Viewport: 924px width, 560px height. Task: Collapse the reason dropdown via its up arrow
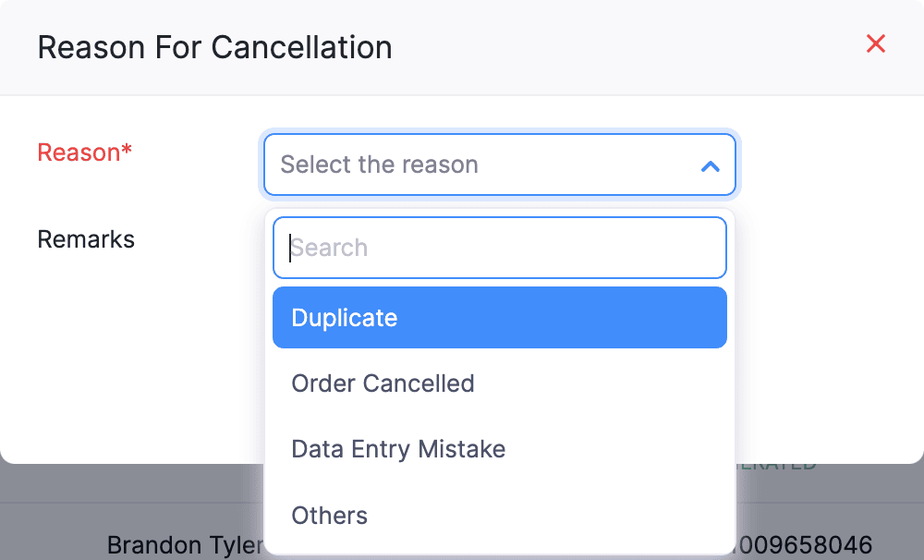pyautogui.click(x=710, y=166)
